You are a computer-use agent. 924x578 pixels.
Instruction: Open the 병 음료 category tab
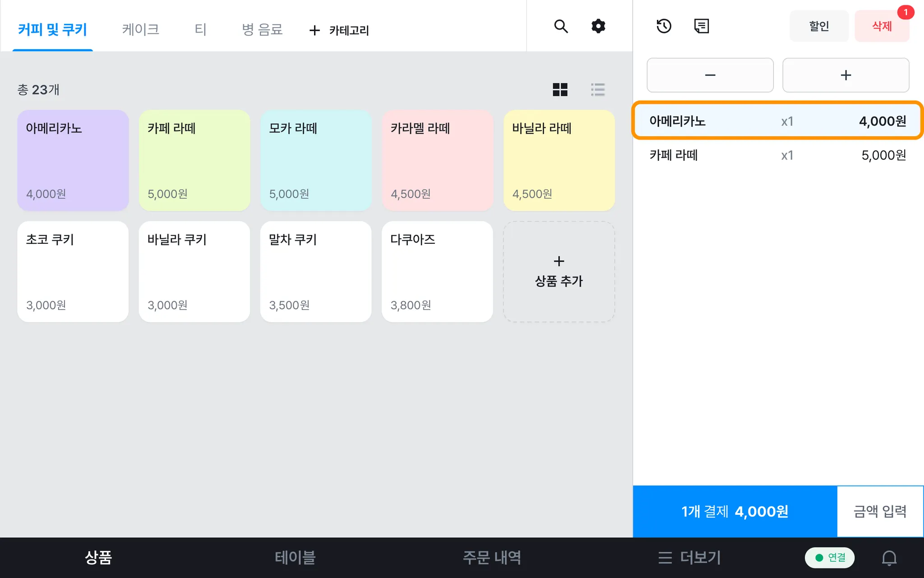(x=262, y=29)
